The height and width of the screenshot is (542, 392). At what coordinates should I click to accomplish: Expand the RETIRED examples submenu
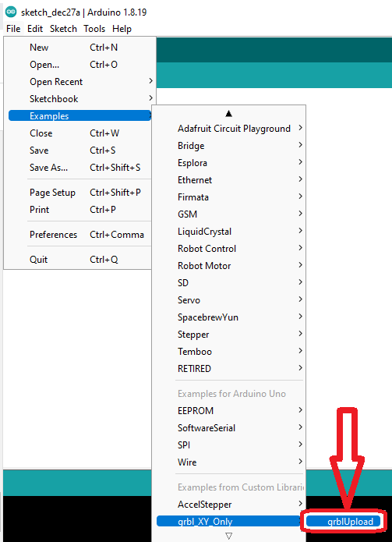pyautogui.click(x=230, y=368)
